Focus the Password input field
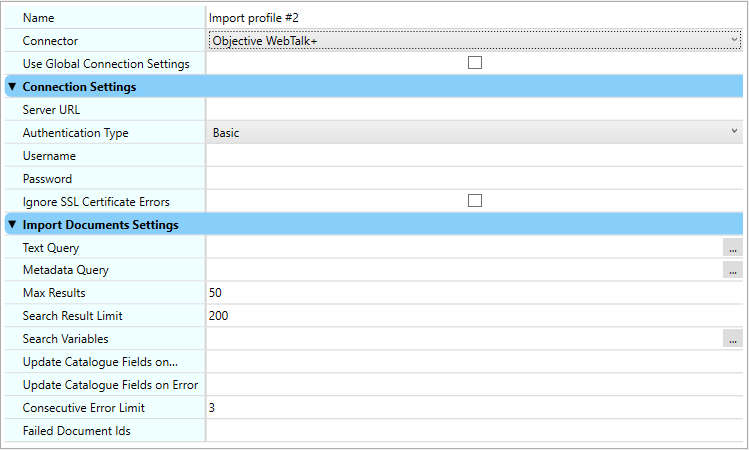749x450 pixels. tap(474, 179)
